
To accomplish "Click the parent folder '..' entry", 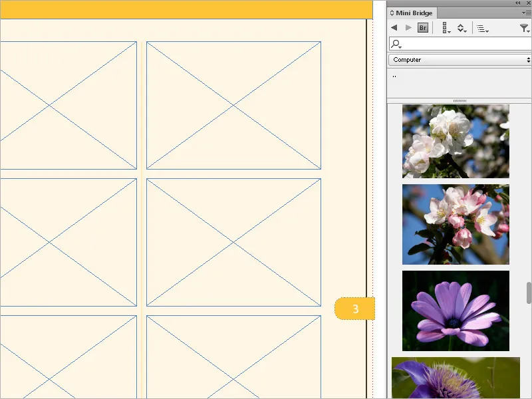I will [x=394, y=76].
